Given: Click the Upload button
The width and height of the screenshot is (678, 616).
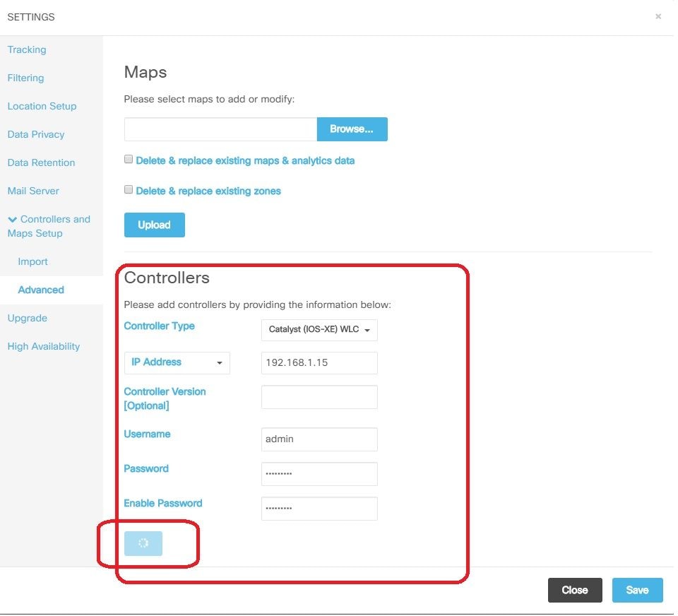Looking at the screenshot, I should [155, 225].
